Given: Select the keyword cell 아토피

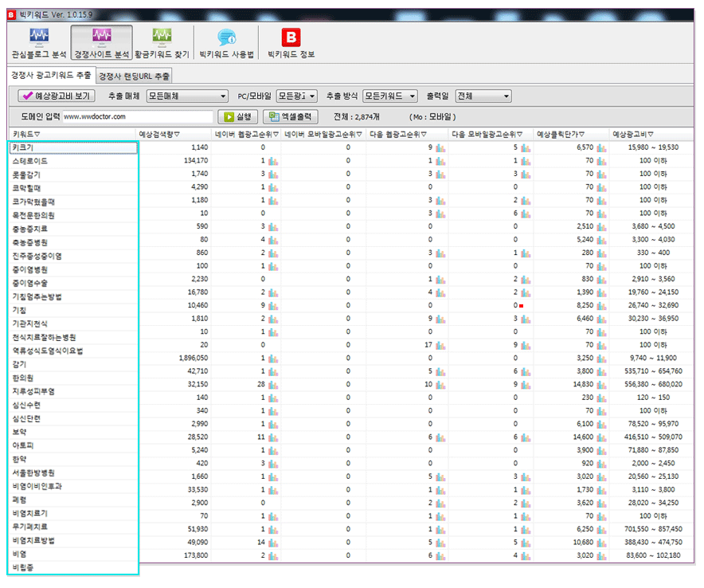Looking at the screenshot, I should [73, 445].
